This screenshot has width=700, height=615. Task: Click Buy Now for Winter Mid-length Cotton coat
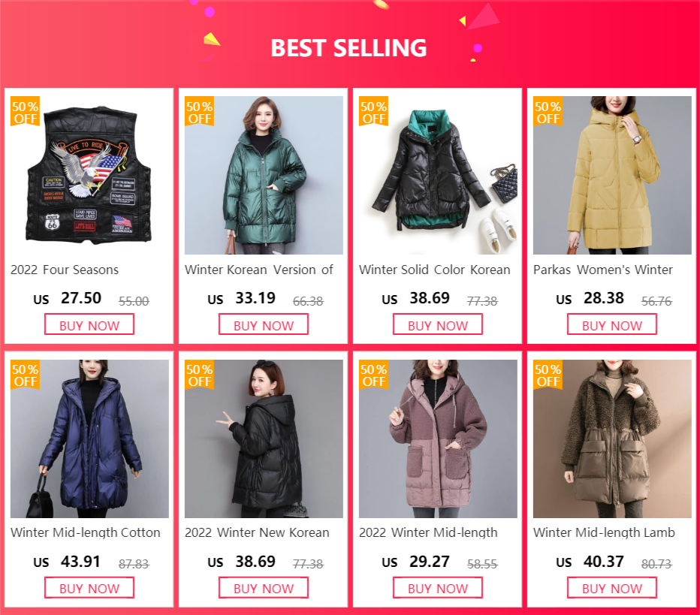pos(89,588)
